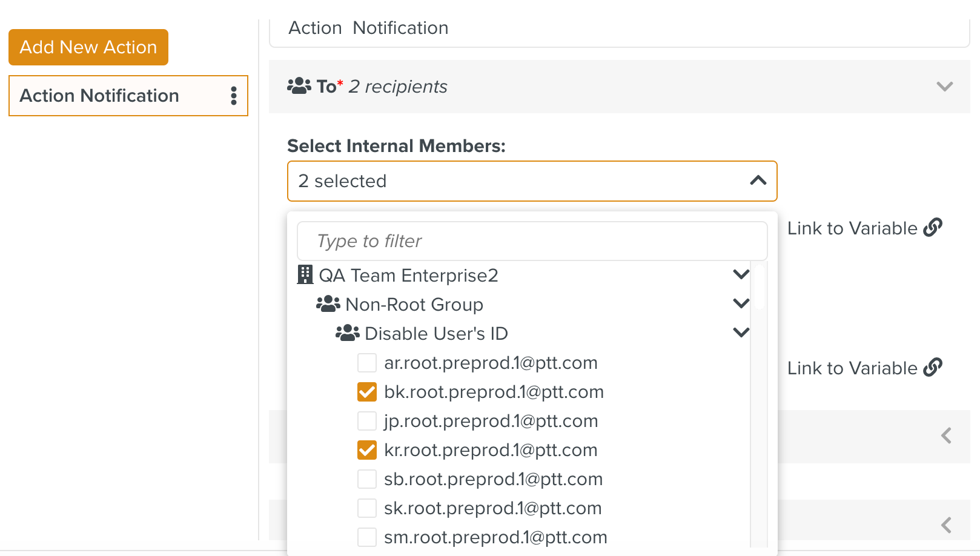Click the upper Link to Variable link
The height and width of the screenshot is (556, 980).
pyautogui.click(x=852, y=228)
